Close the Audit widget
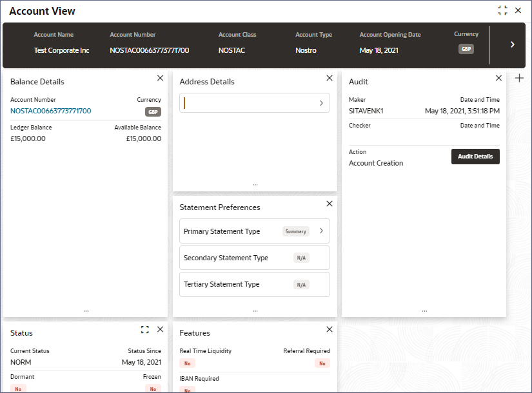The image size is (532, 393). [498, 78]
